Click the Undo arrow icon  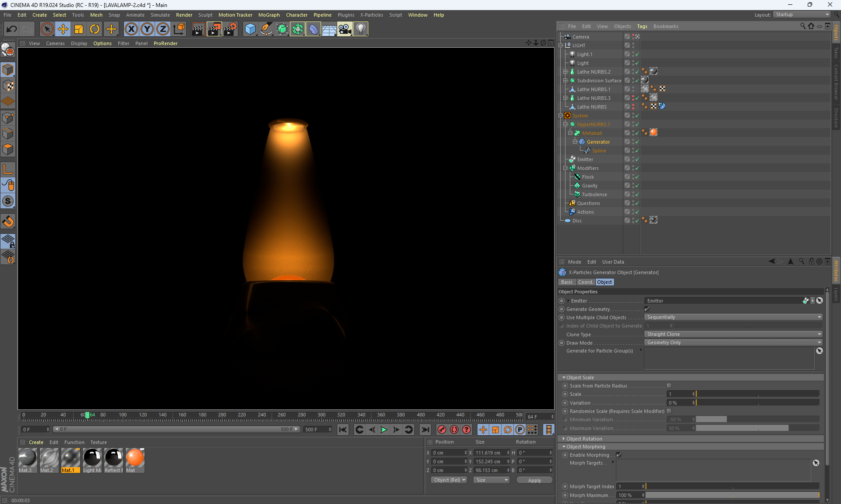coord(12,29)
